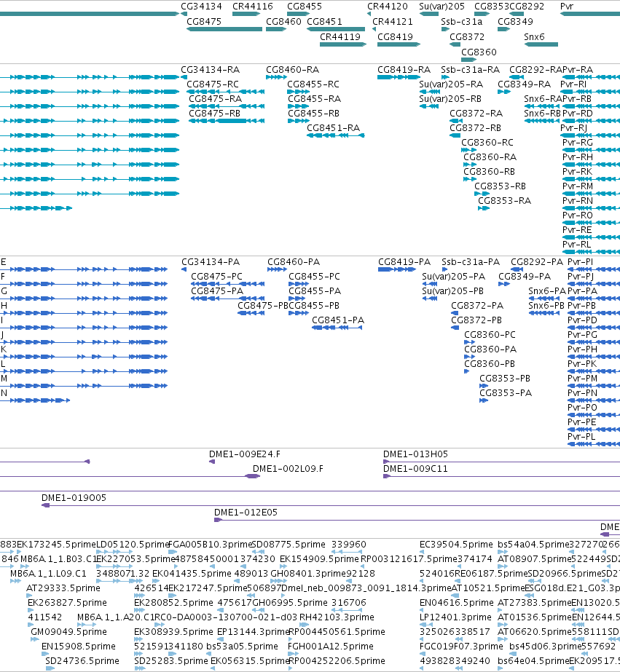This screenshot has height=672, width=620.
Task: Open the CR44119 gene label
Action: pyautogui.click(x=340, y=37)
